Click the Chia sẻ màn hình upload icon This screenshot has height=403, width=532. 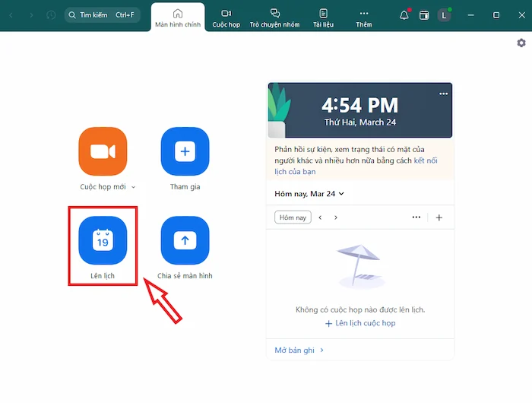coord(185,241)
